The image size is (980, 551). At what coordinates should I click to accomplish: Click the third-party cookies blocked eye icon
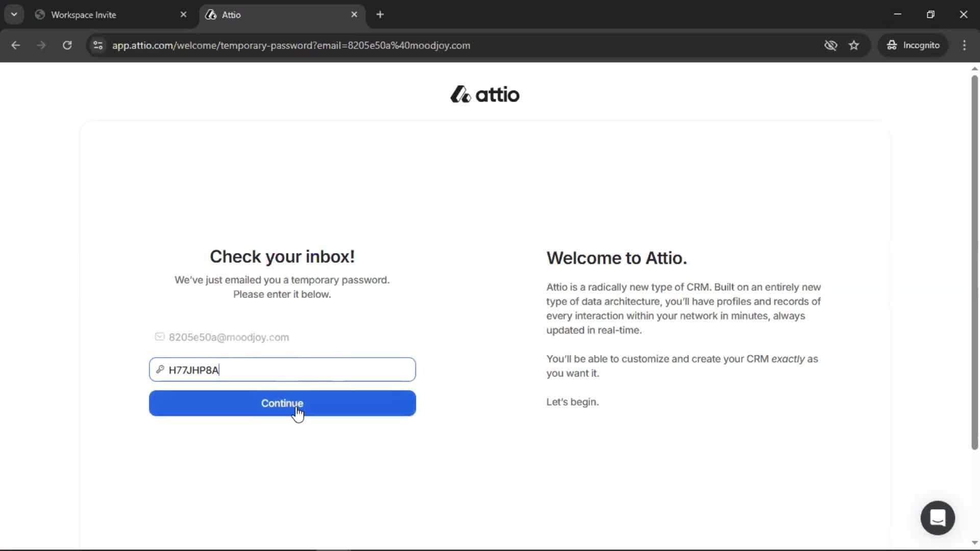pos(830,45)
